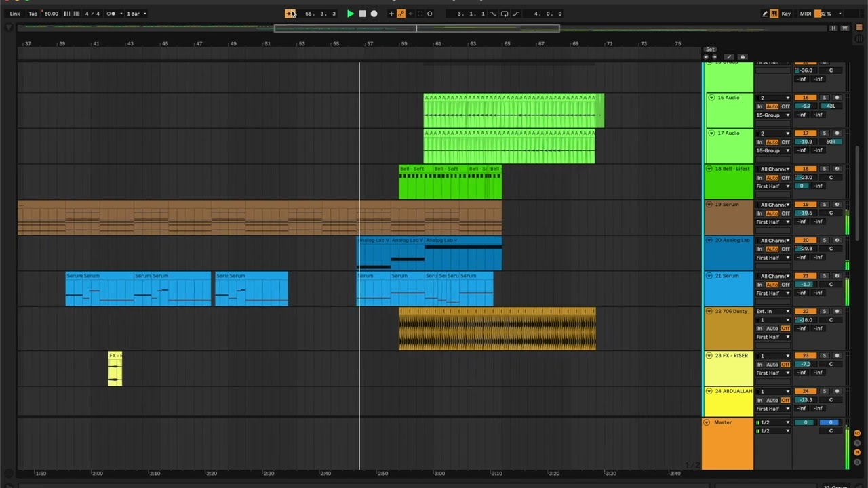868x488 pixels.
Task: Solo the 24 ABDUALLAH track
Action: coord(825,391)
